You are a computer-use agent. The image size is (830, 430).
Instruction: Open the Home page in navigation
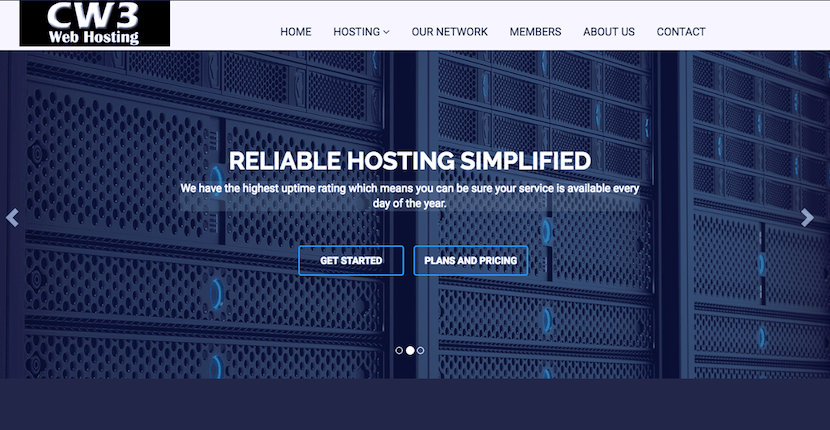[296, 32]
